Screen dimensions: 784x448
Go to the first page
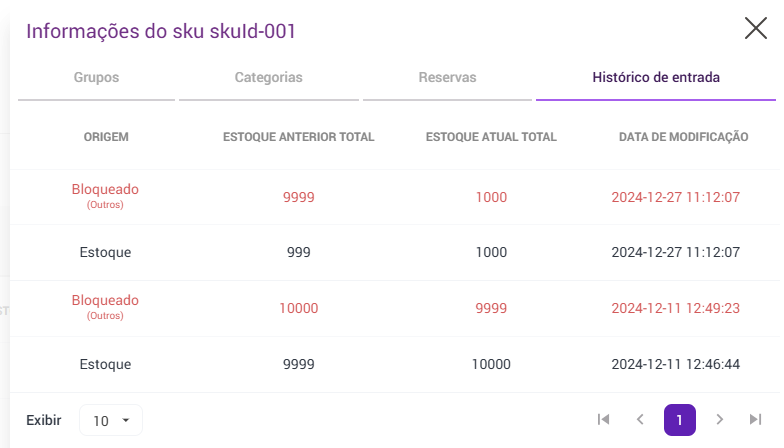tap(603, 419)
